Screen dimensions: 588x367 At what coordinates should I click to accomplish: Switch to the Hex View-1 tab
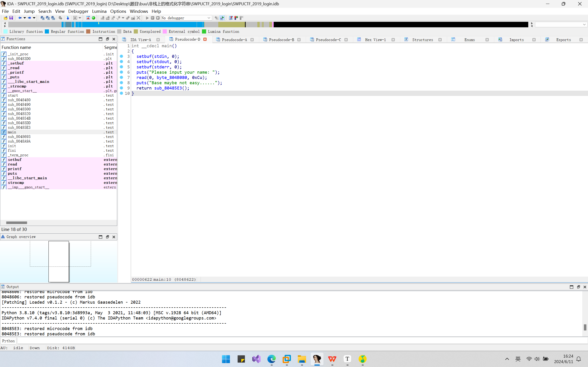pyautogui.click(x=375, y=40)
